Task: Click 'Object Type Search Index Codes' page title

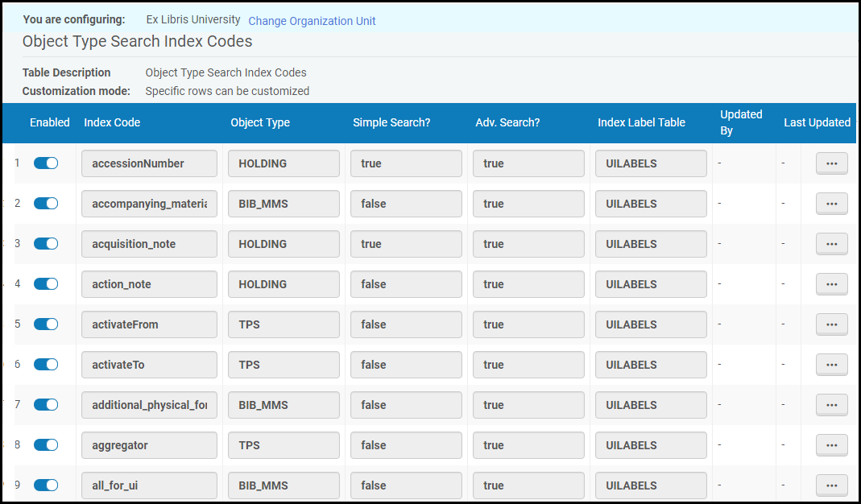Action: point(137,41)
